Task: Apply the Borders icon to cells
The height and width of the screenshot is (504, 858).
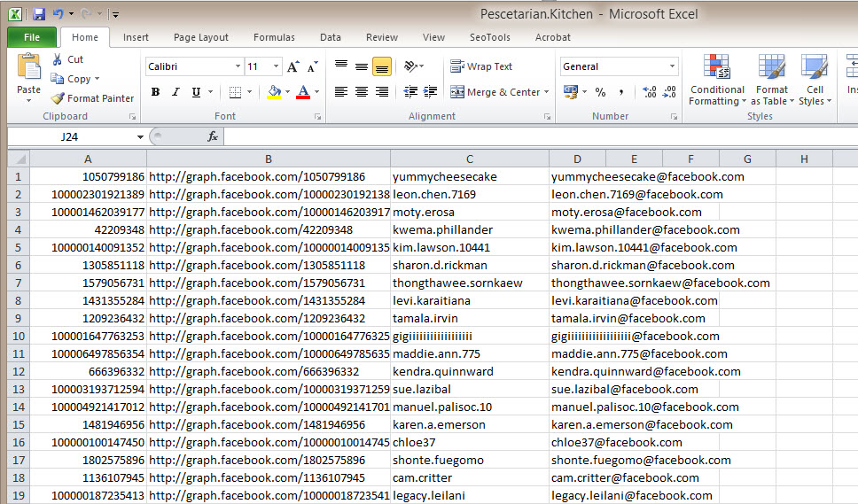Action: coord(235,92)
